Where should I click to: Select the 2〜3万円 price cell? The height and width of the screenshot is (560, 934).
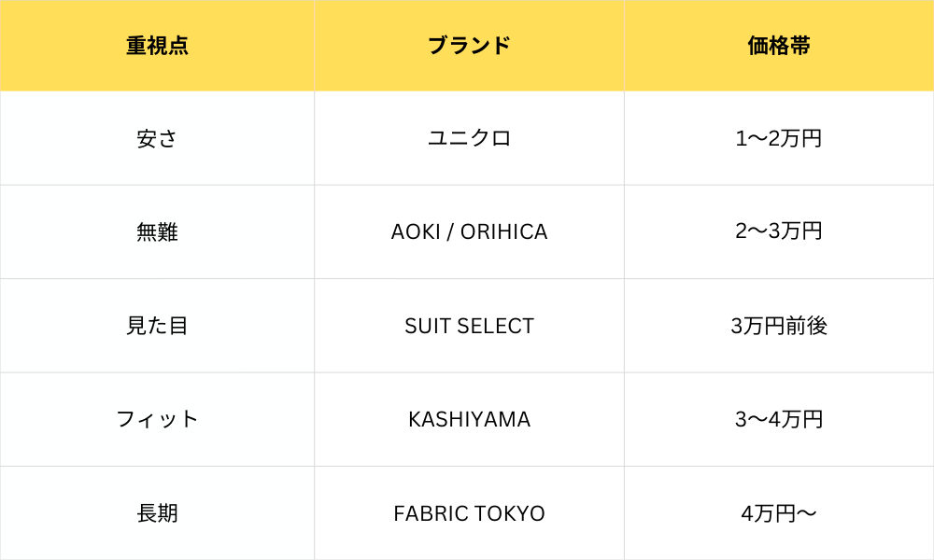(x=779, y=231)
